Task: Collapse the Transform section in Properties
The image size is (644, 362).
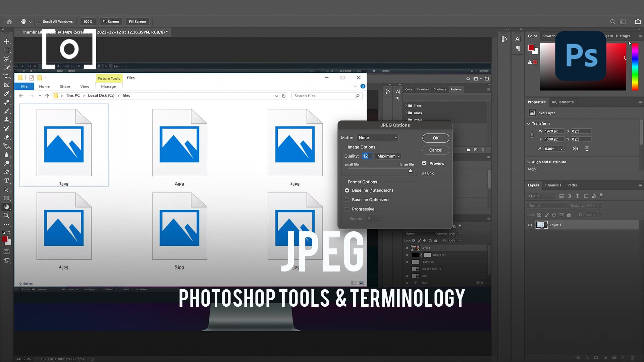Action: coord(529,123)
